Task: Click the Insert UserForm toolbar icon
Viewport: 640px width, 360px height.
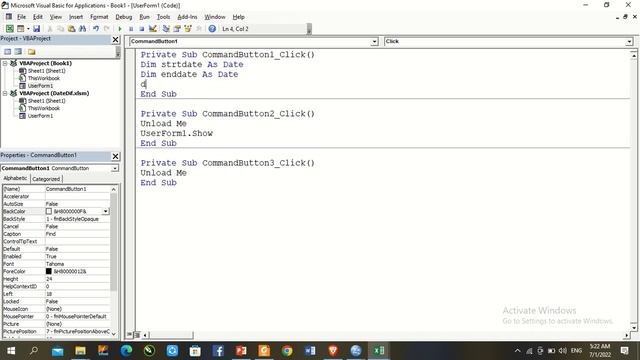Action: point(20,29)
